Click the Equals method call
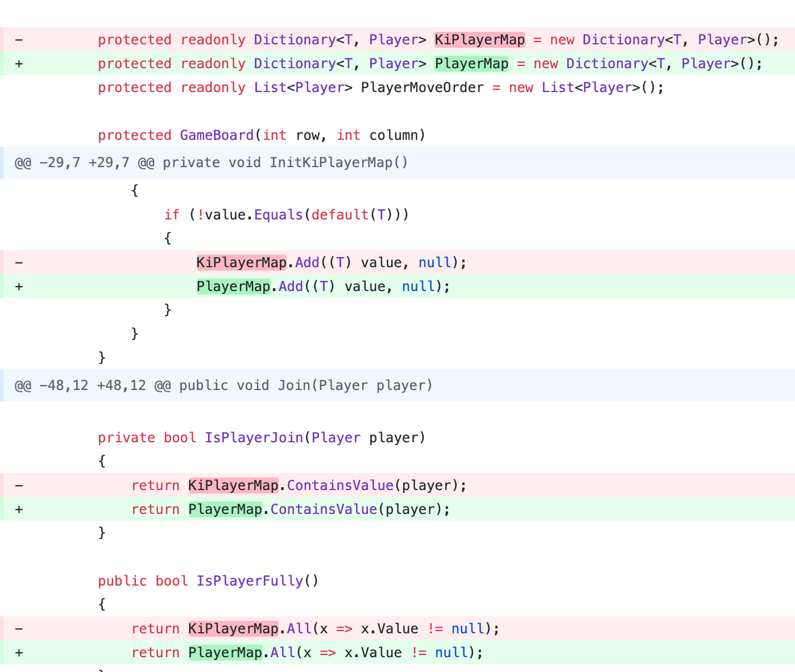The height and width of the screenshot is (672, 795). point(278,215)
